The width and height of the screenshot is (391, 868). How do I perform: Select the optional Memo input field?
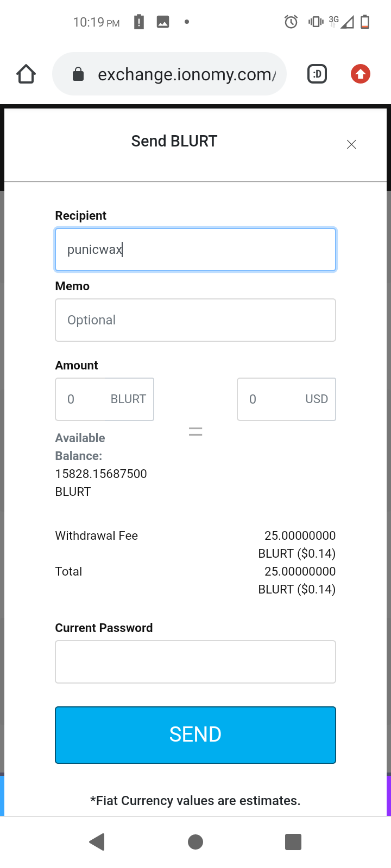coord(195,320)
